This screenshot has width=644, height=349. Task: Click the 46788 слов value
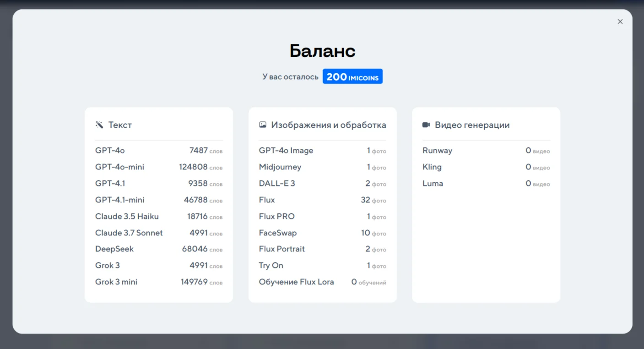(203, 200)
